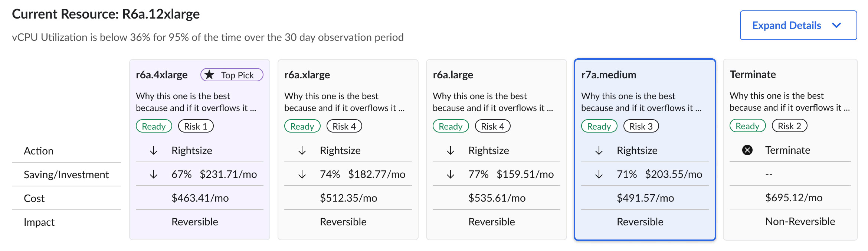Click the star icon in Top Pick badge
Screen dimensions: 868x251
click(x=210, y=75)
